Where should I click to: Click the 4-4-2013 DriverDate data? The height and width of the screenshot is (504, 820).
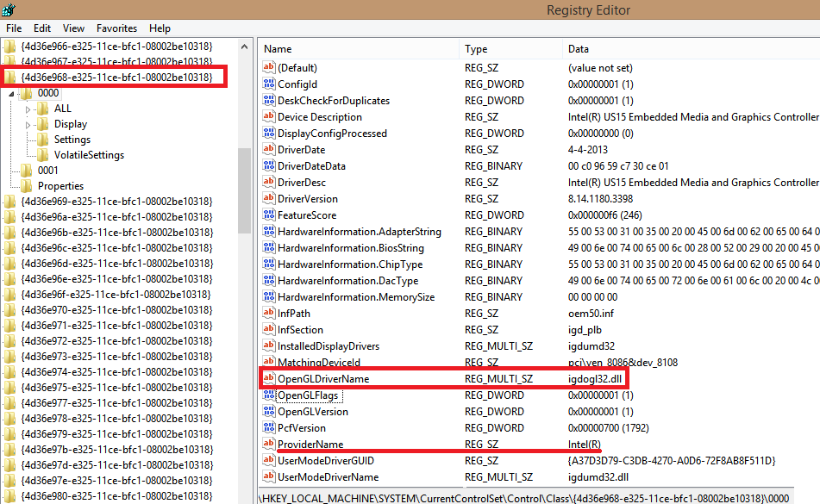tap(588, 149)
